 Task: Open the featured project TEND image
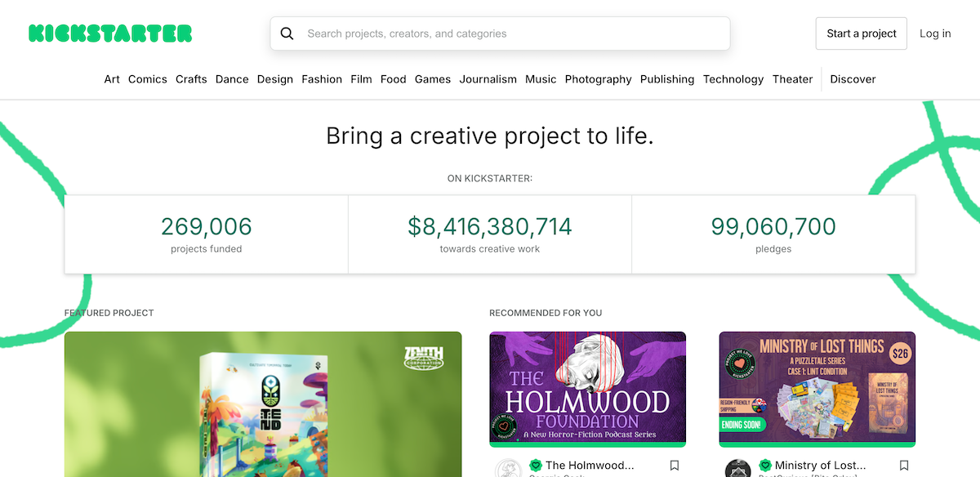tap(263, 404)
